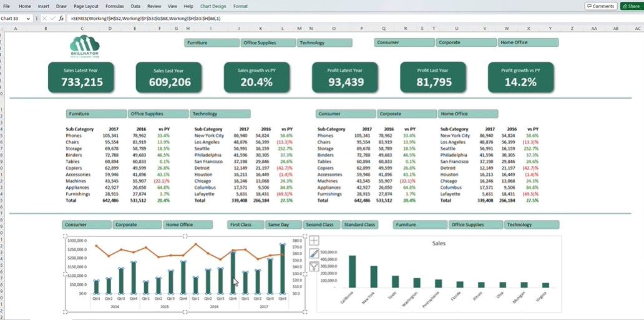Select the California bar in Sales chart
The height and width of the screenshot is (320, 644).
coord(352,271)
